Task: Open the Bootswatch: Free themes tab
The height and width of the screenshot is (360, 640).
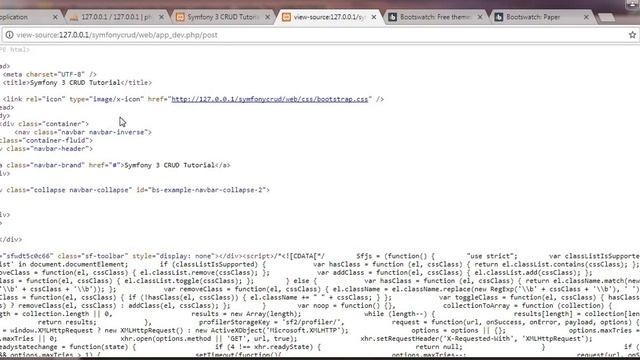Action: pos(435,17)
